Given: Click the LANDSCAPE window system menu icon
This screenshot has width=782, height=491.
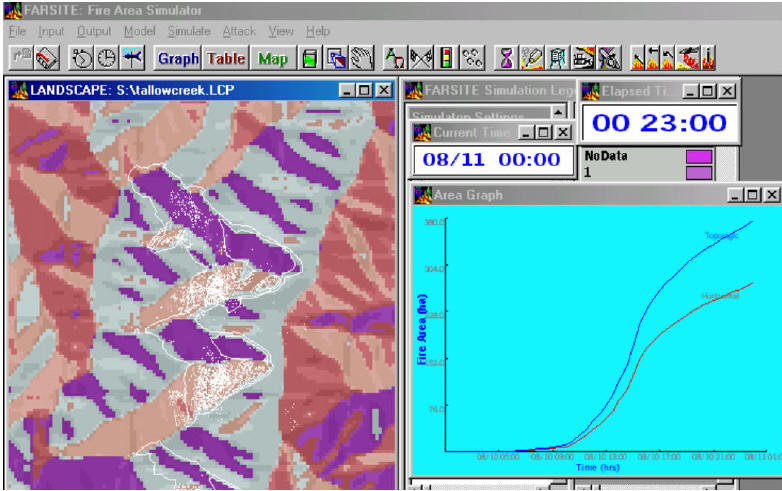Looking at the screenshot, I should [19, 90].
